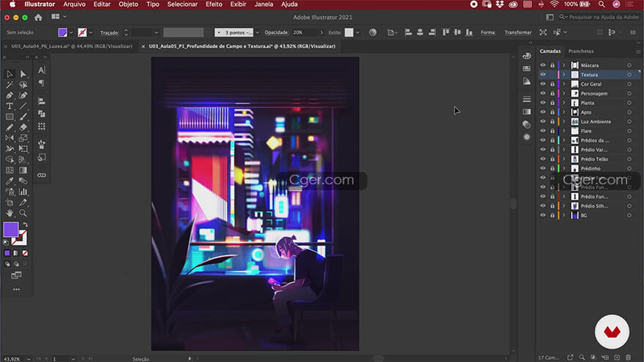Open the Arquivo menu
This screenshot has height=362, width=644.
coord(75,4)
